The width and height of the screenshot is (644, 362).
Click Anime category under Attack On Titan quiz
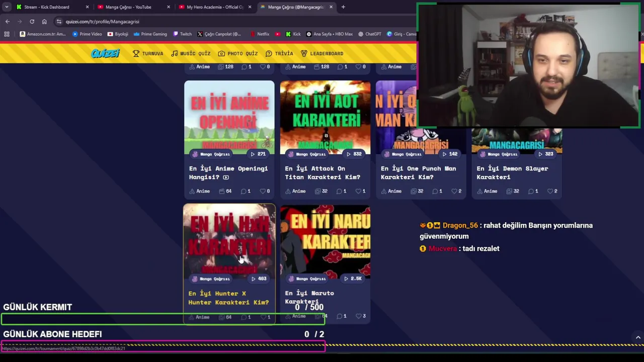295,191
